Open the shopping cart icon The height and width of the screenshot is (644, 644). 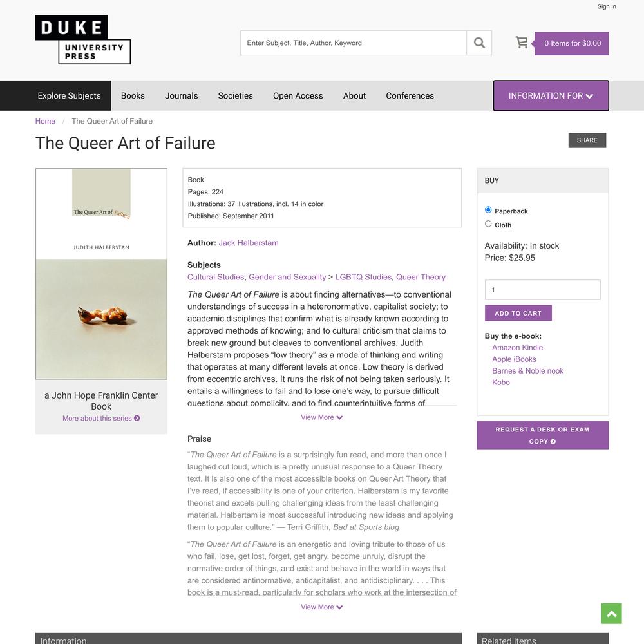522,43
